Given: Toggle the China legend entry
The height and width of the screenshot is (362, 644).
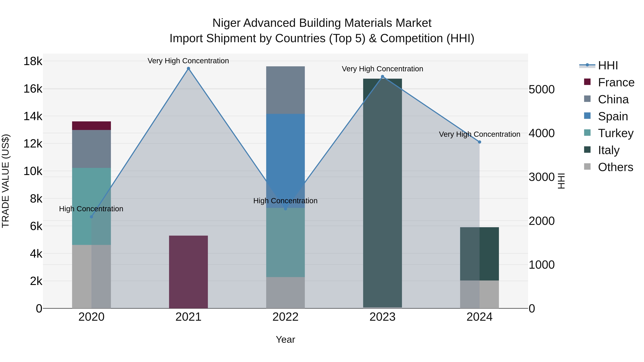Looking at the screenshot, I should 606,99.
